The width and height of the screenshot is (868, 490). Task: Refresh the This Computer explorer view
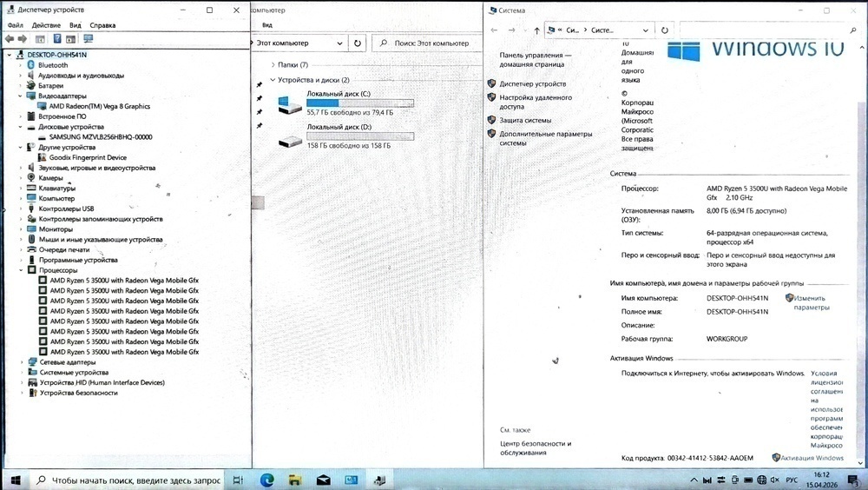click(358, 43)
